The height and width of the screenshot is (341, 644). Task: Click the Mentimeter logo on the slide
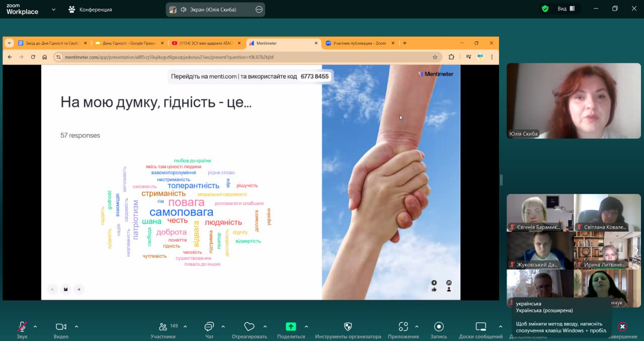tap(436, 74)
